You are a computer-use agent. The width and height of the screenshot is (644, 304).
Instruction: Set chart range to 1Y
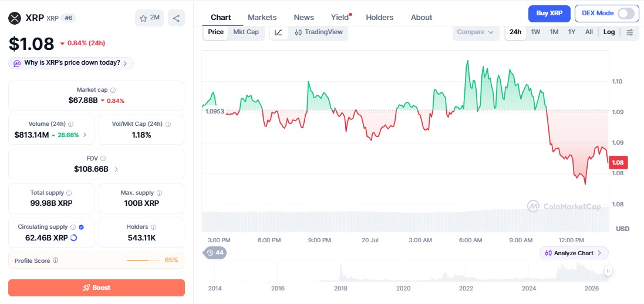click(572, 32)
